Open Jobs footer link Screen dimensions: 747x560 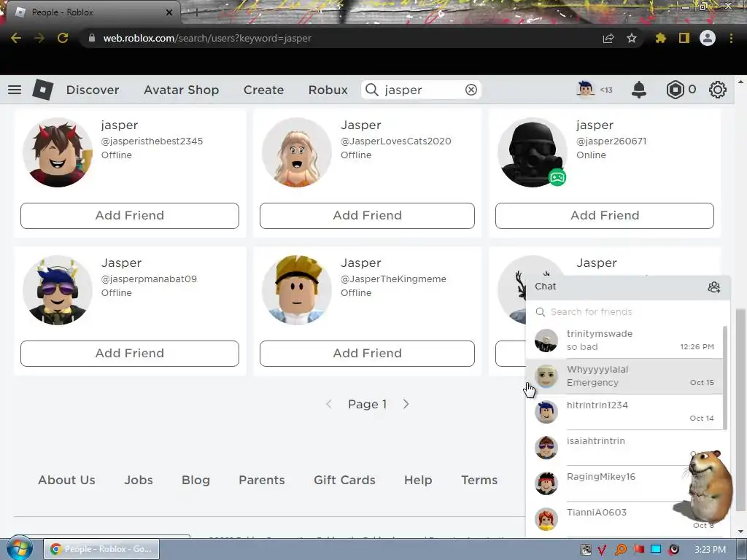pyautogui.click(x=139, y=480)
